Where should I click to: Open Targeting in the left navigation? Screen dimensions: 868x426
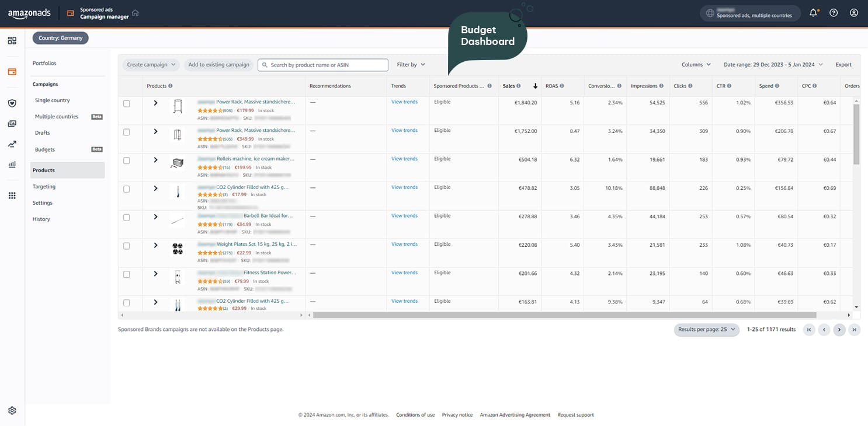[44, 187]
